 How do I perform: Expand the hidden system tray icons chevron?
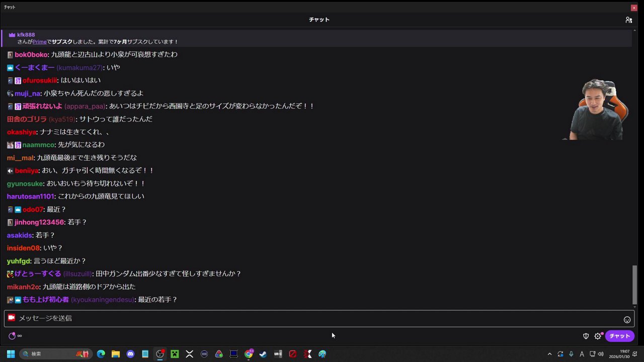(x=549, y=354)
